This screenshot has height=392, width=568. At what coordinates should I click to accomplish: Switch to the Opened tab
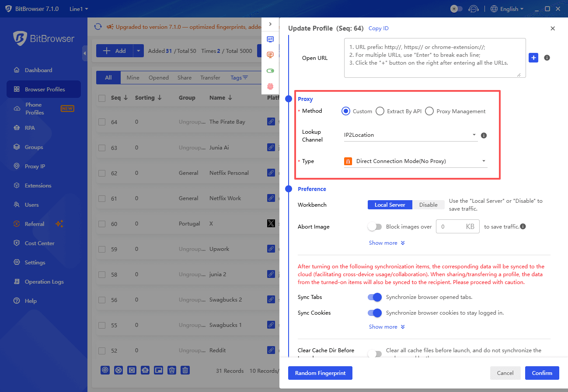159,78
